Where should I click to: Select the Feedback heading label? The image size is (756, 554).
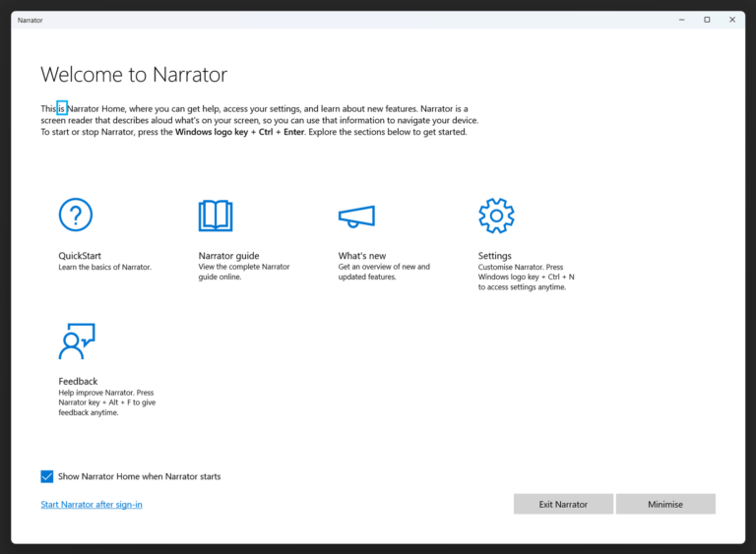(78, 381)
